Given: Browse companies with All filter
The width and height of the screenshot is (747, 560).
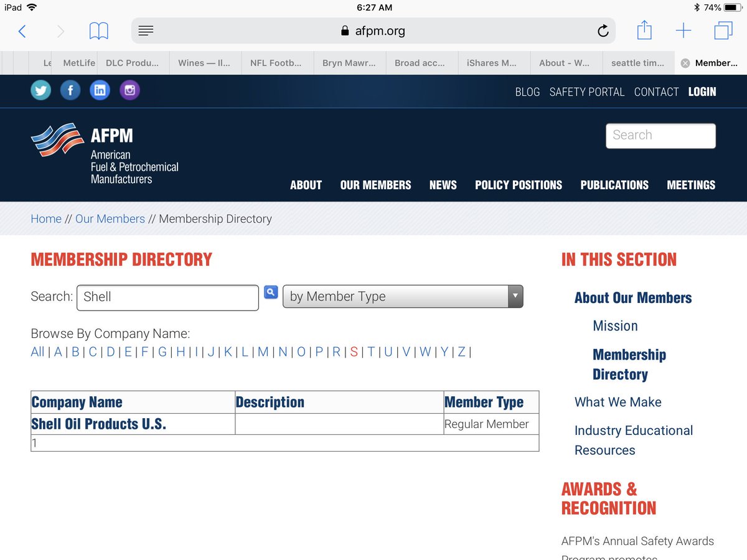Looking at the screenshot, I should 37,352.
